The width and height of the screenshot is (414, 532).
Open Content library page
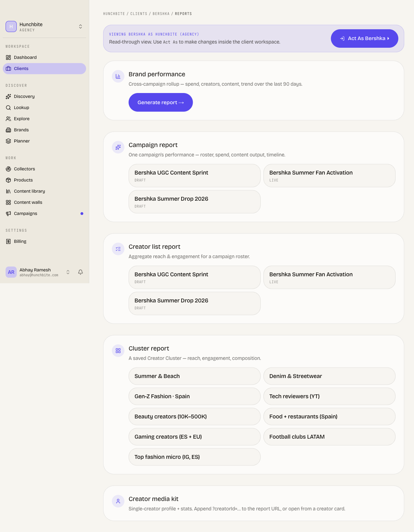click(44, 191)
